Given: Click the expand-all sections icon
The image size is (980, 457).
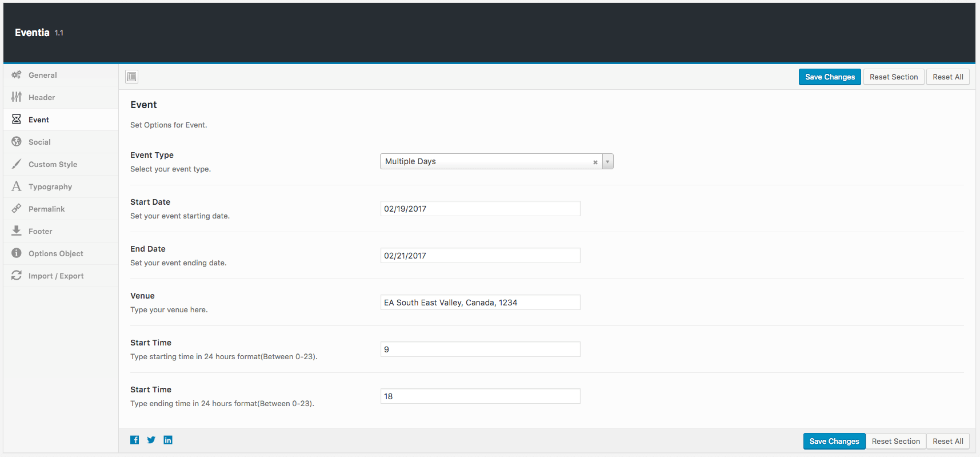Looking at the screenshot, I should (132, 77).
